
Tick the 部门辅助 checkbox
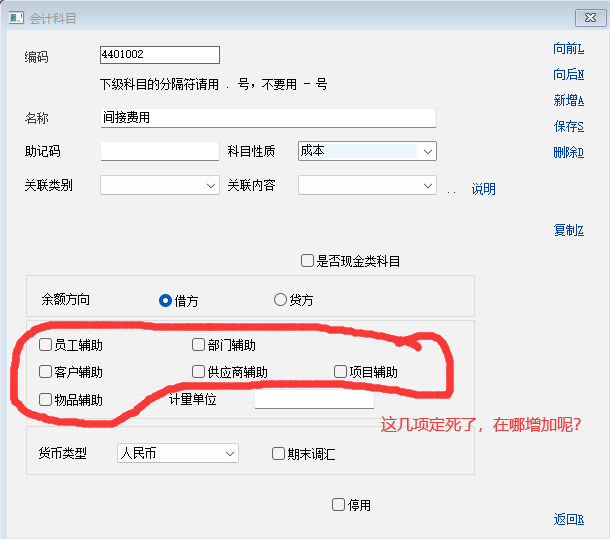[199, 345]
